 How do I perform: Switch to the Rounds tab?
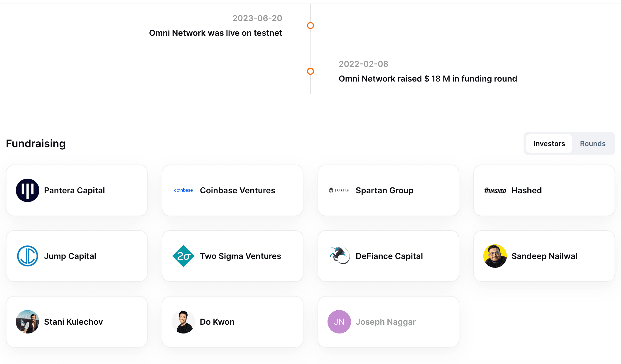(x=593, y=143)
